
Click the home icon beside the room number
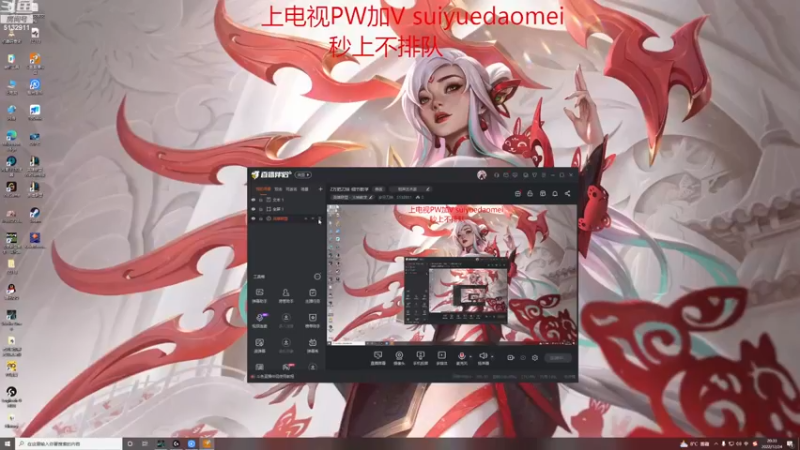tap(418, 197)
